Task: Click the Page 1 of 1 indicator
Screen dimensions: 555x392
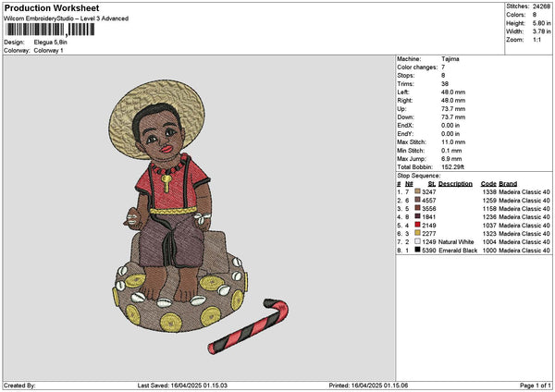Action: coord(536,386)
